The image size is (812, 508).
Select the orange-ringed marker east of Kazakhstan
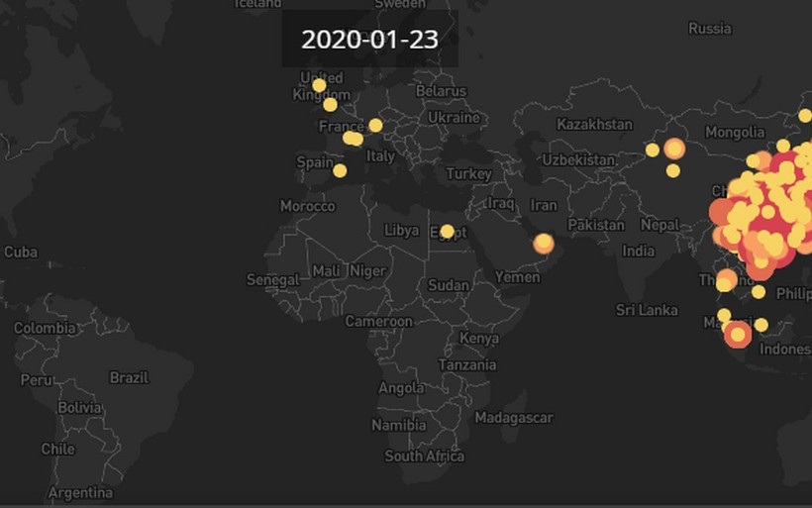(x=674, y=149)
